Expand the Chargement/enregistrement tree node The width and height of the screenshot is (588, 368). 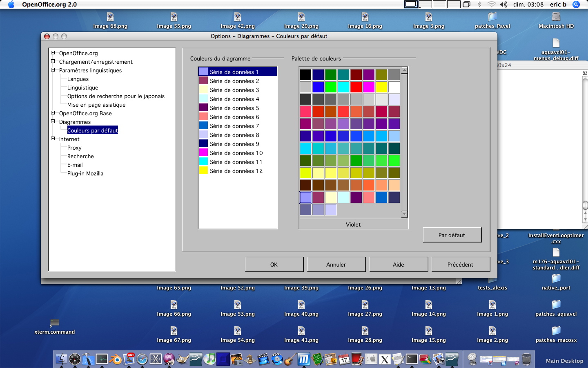(53, 61)
